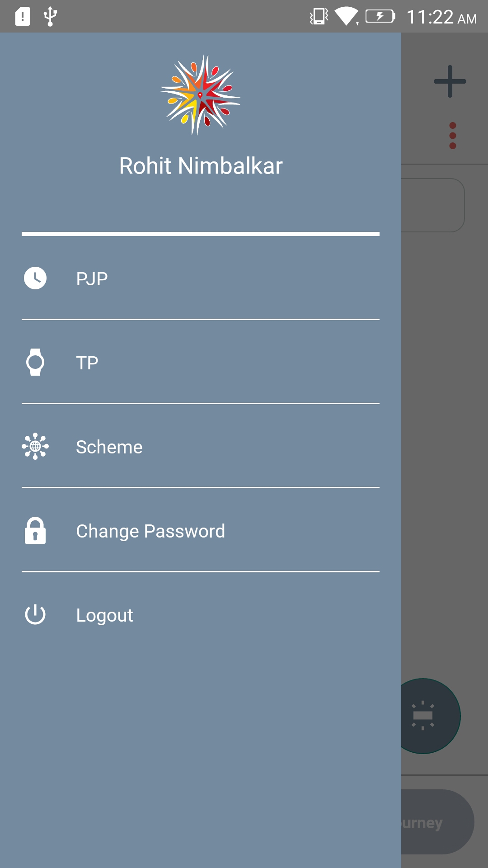Open Change Password from the drawer
This screenshot has width=488, height=868.
tap(150, 531)
